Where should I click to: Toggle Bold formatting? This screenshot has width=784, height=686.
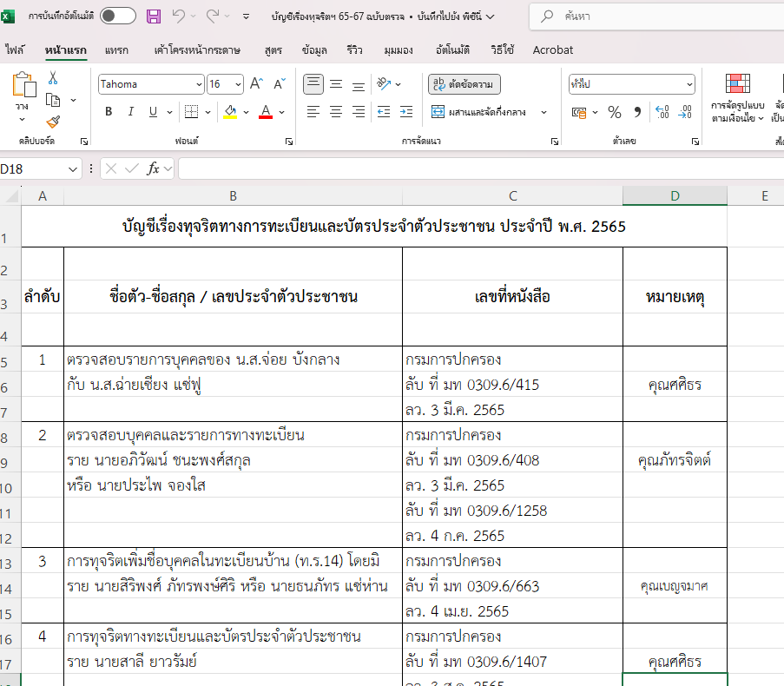(x=109, y=111)
